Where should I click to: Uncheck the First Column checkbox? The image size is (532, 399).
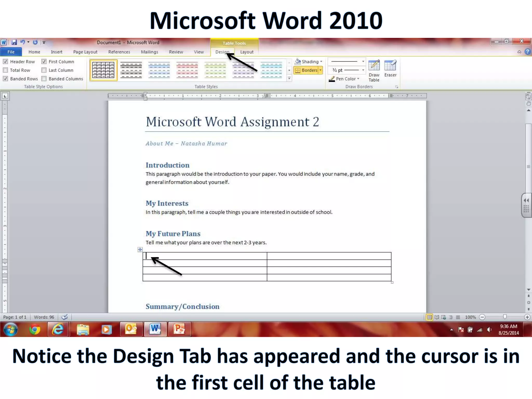(44, 62)
